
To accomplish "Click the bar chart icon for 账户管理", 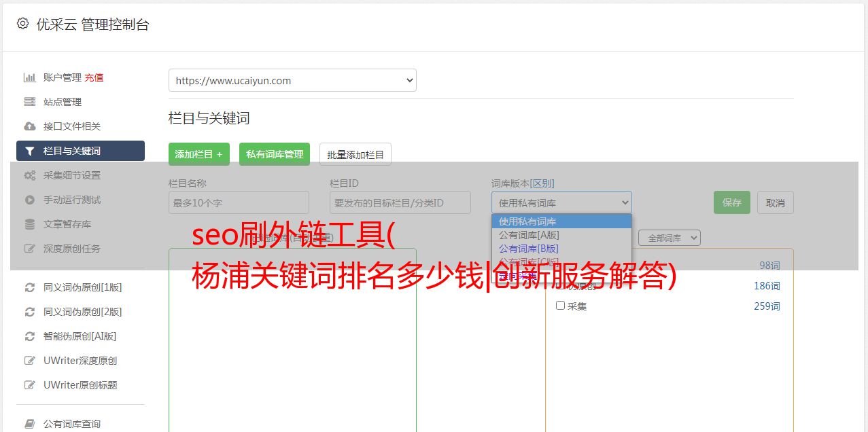I will [30, 77].
